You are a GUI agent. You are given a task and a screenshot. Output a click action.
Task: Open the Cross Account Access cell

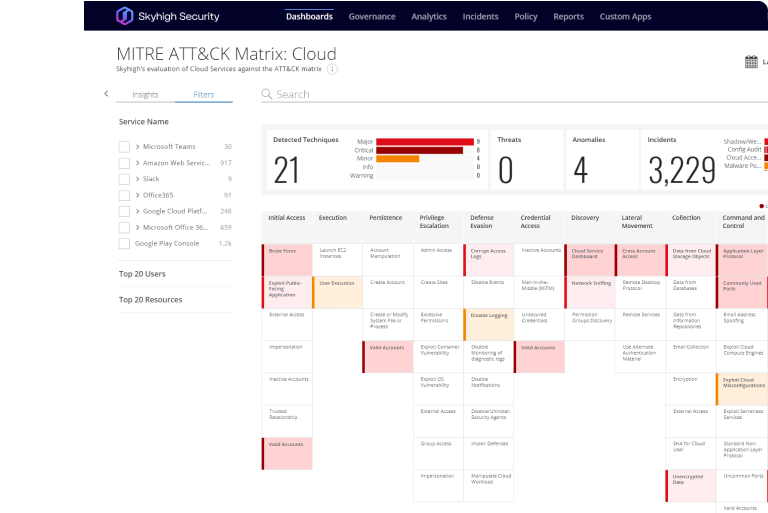(640, 260)
